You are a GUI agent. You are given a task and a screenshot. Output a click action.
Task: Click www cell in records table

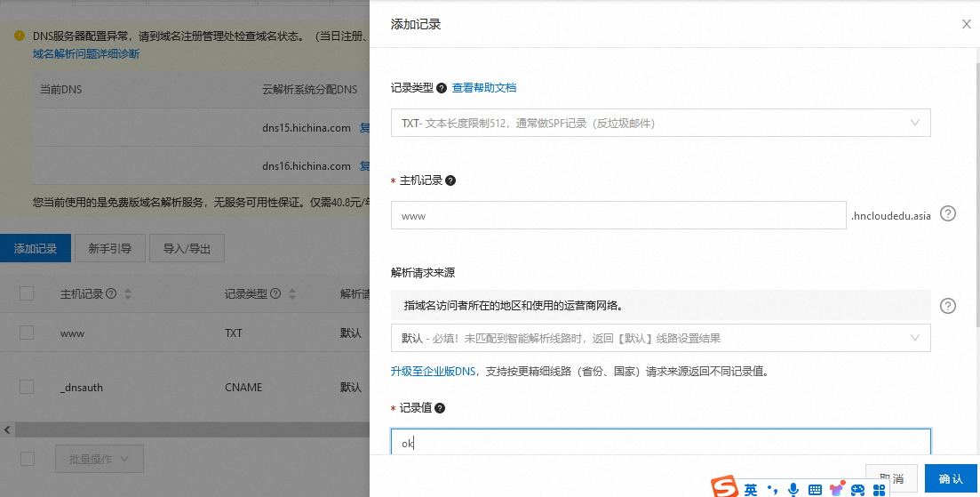[x=73, y=333]
